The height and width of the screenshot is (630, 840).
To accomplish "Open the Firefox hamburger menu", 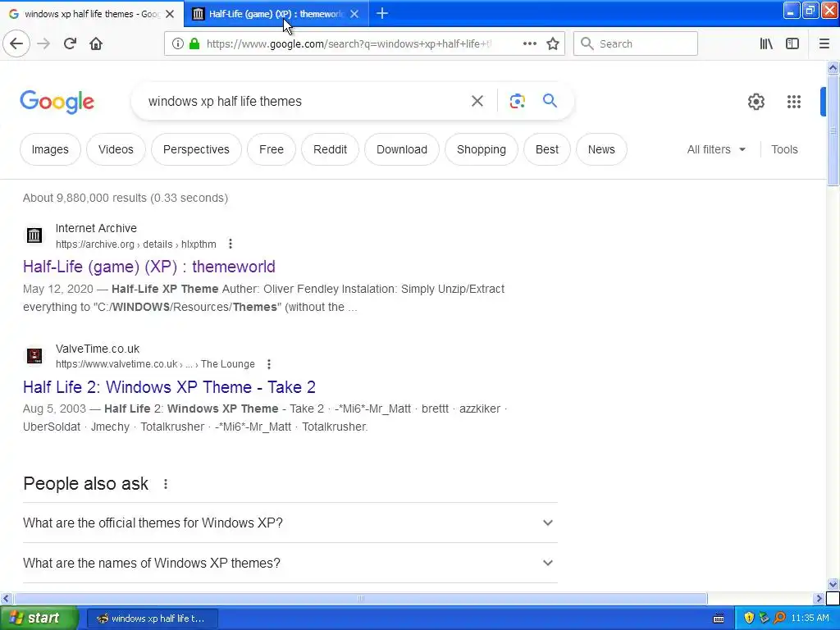I will pos(824,44).
